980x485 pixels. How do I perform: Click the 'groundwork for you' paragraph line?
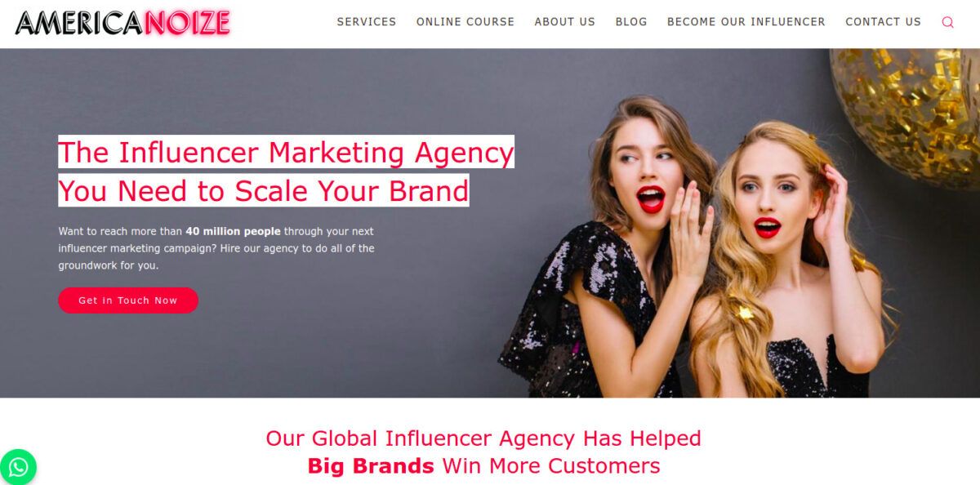pyautogui.click(x=109, y=265)
